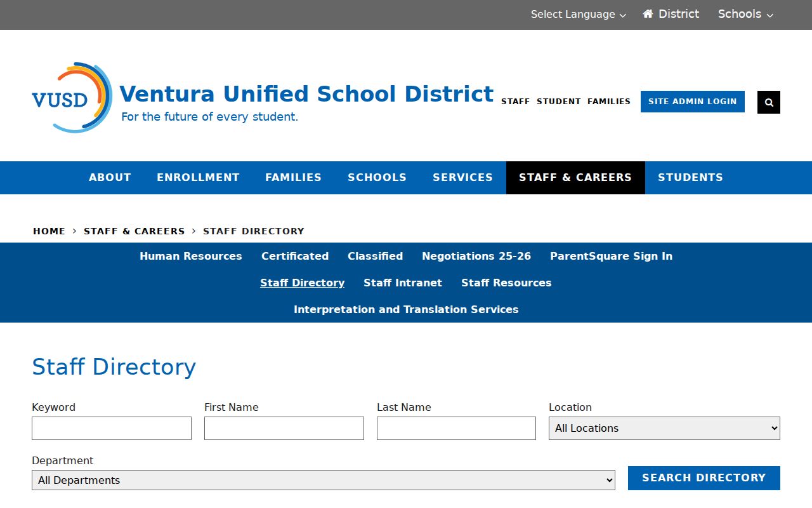Follow the STAFF quick link in header
The image size is (812, 508).
click(515, 102)
